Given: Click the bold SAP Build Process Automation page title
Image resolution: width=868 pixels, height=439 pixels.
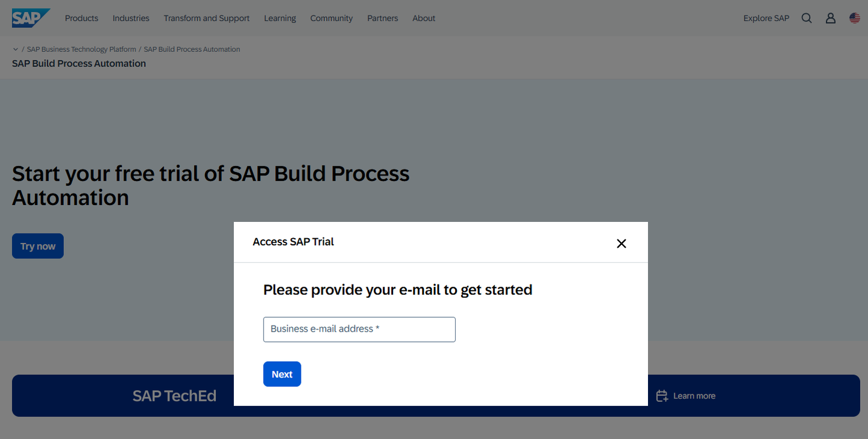Looking at the screenshot, I should click(79, 63).
